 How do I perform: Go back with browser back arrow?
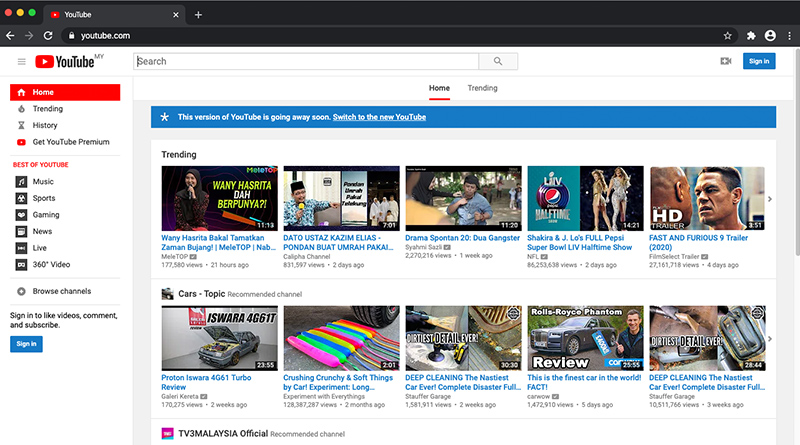click(x=10, y=36)
